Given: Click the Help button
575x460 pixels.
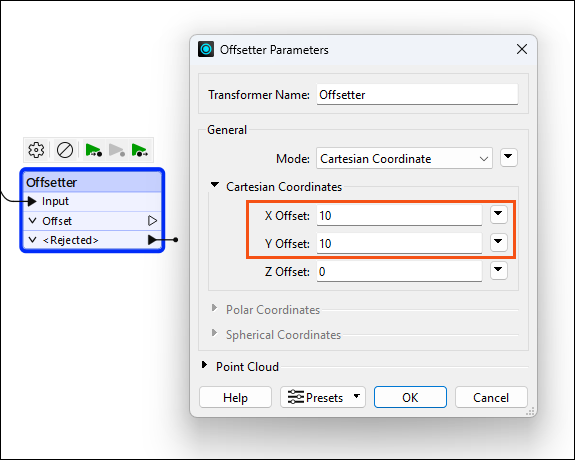Looking at the screenshot, I should pos(235,397).
